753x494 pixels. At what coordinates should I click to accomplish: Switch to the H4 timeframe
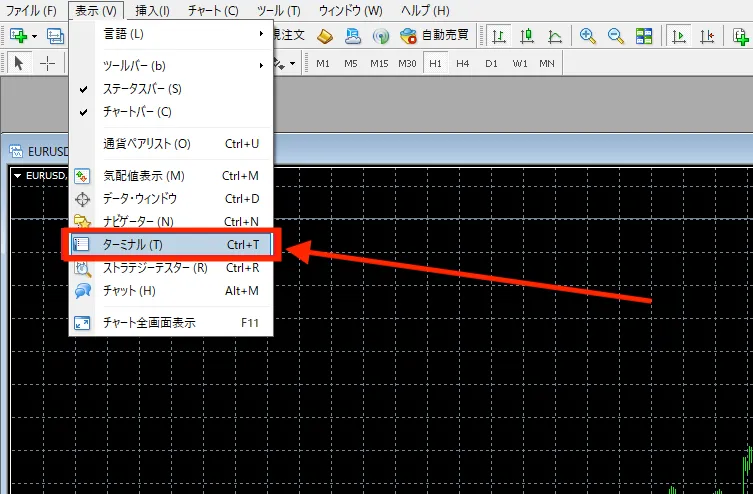463,63
